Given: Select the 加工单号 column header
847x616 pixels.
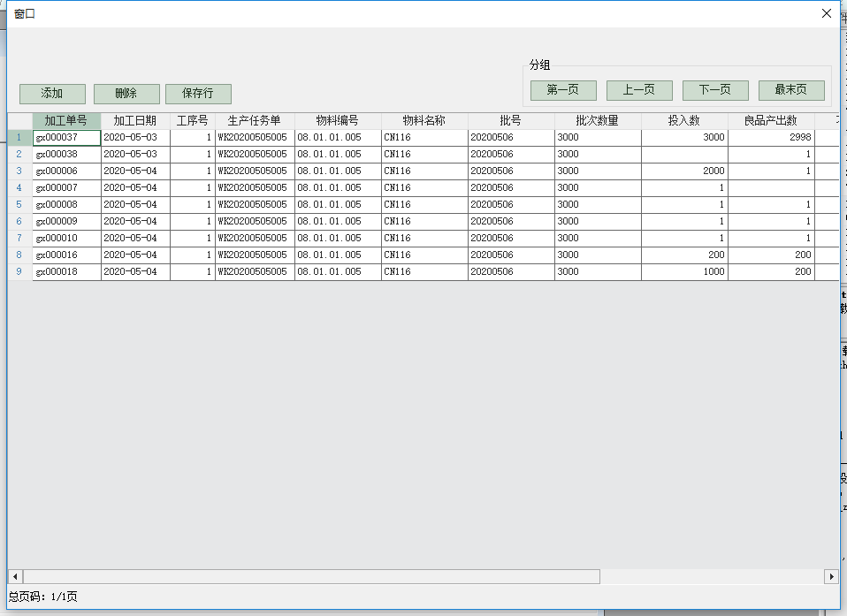Looking at the screenshot, I should click(x=66, y=121).
